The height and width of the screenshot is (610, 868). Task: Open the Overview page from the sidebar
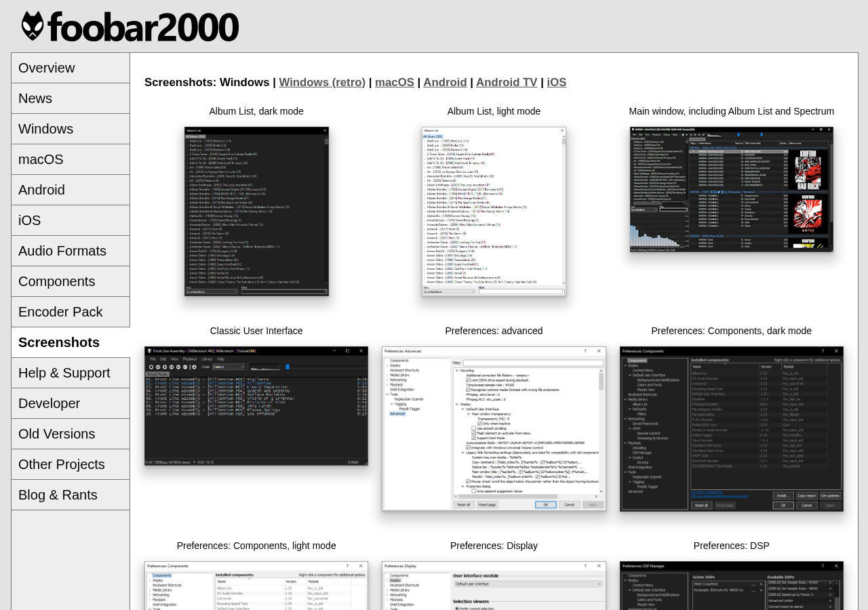pyautogui.click(x=71, y=68)
